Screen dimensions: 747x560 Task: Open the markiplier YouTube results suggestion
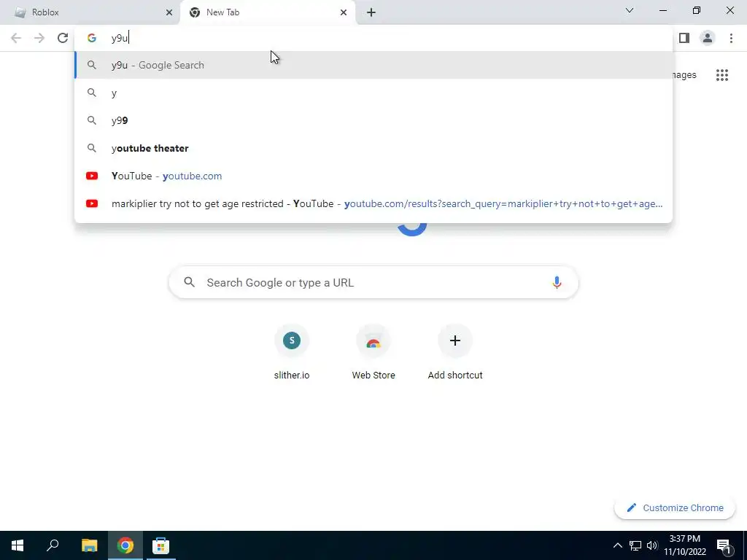373,203
